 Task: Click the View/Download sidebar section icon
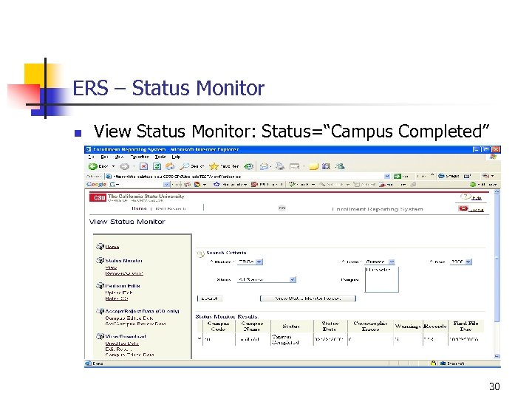tap(100, 336)
